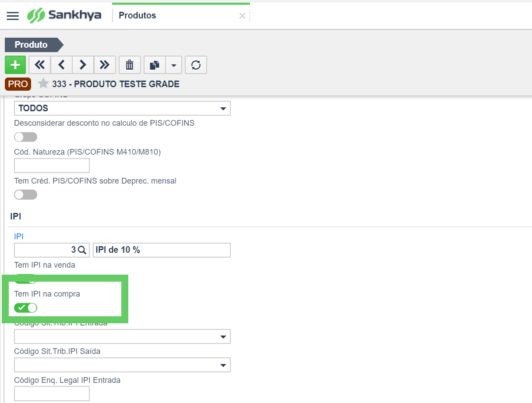Screen dimensions: 532x403
Task: Click the Tem IPI na venda label
Action: [x=45, y=265]
